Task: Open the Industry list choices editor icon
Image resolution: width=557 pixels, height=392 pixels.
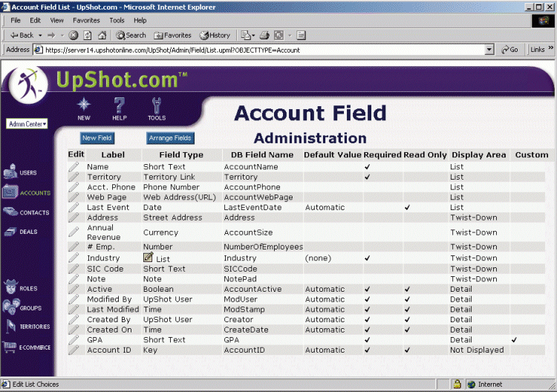Action: click(148, 257)
